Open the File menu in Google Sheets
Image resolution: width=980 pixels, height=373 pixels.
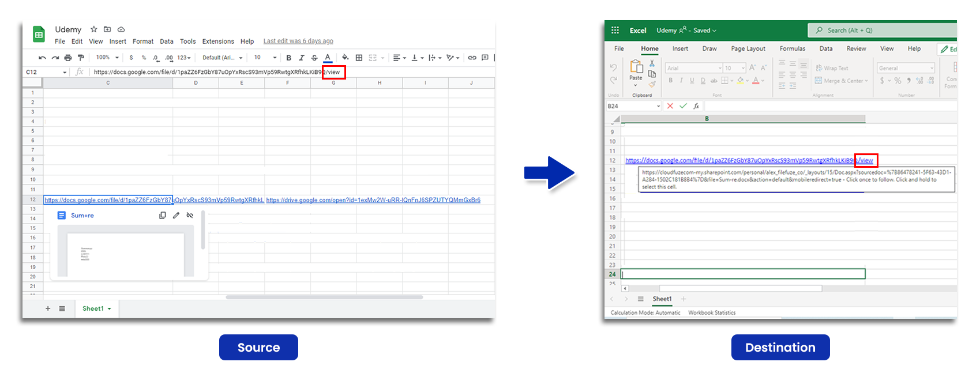(60, 42)
